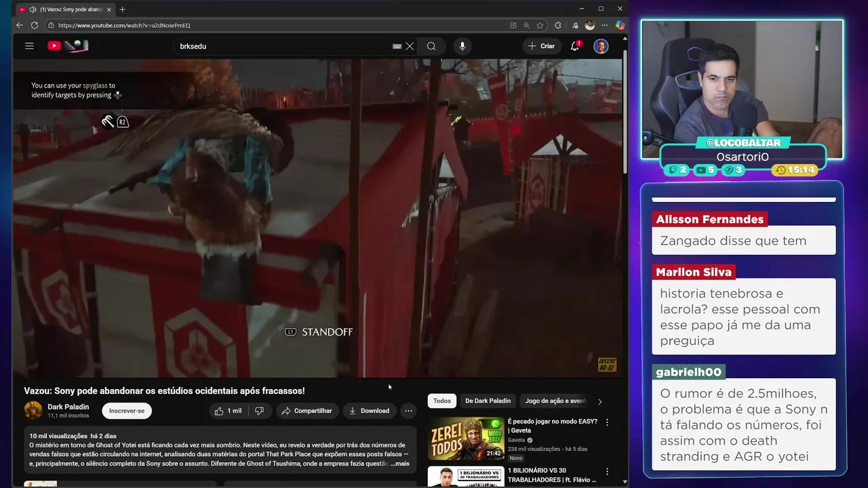
Task: Download the video
Action: point(369,411)
